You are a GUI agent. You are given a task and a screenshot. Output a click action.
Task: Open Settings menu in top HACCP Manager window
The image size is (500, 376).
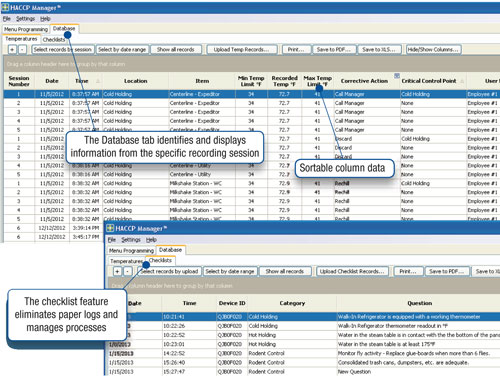pyautogui.click(x=25, y=19)
